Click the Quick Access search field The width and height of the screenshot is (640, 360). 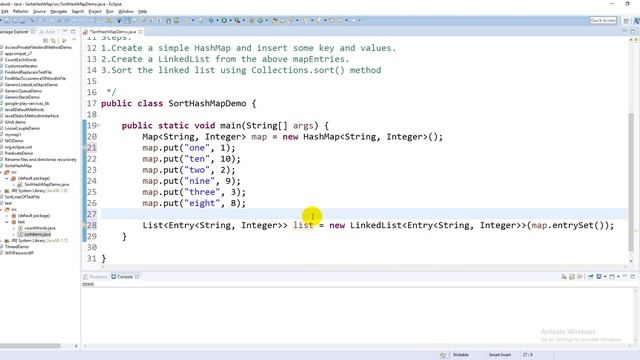[603, 20]
